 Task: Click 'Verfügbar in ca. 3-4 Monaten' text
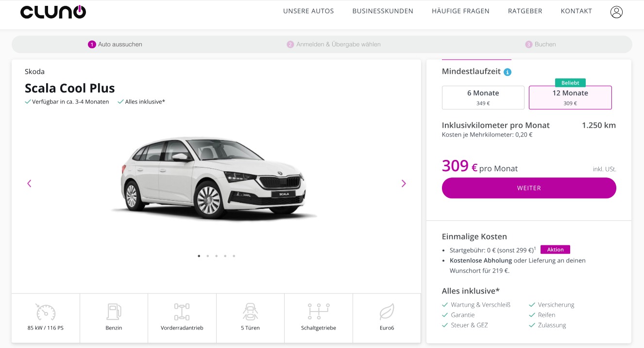[x=70, y=102]
